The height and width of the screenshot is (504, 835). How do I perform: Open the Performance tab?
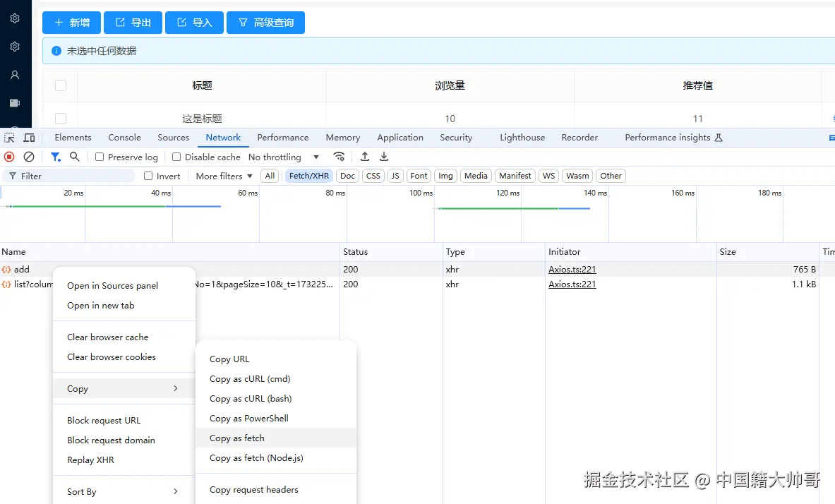pos(283,138)
